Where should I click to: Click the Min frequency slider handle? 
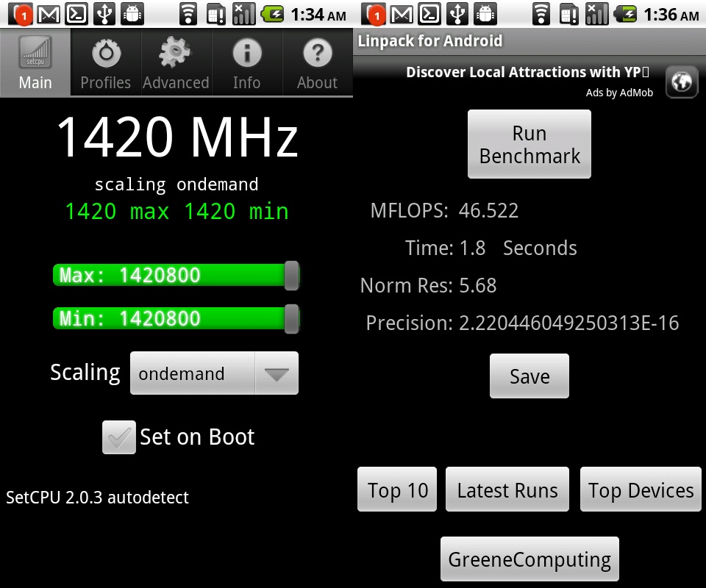pos(292,318)
